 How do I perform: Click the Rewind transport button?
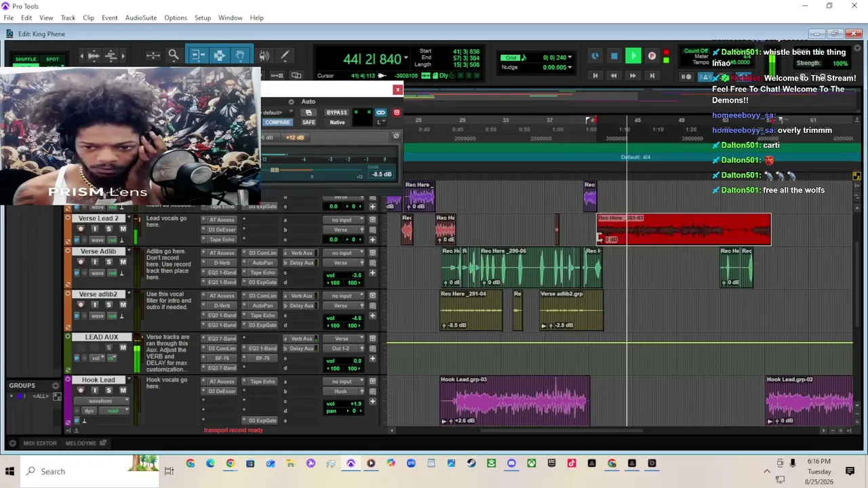tap(614, 76)
